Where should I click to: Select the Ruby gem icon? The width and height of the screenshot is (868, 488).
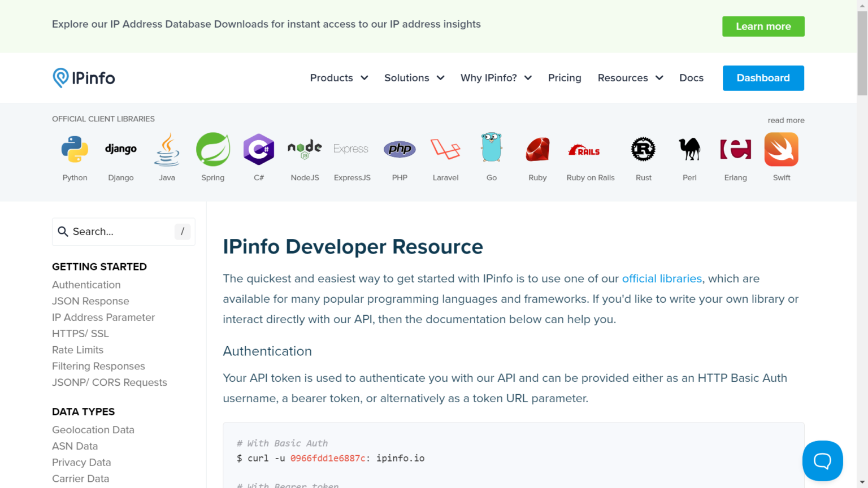[537, 149]
